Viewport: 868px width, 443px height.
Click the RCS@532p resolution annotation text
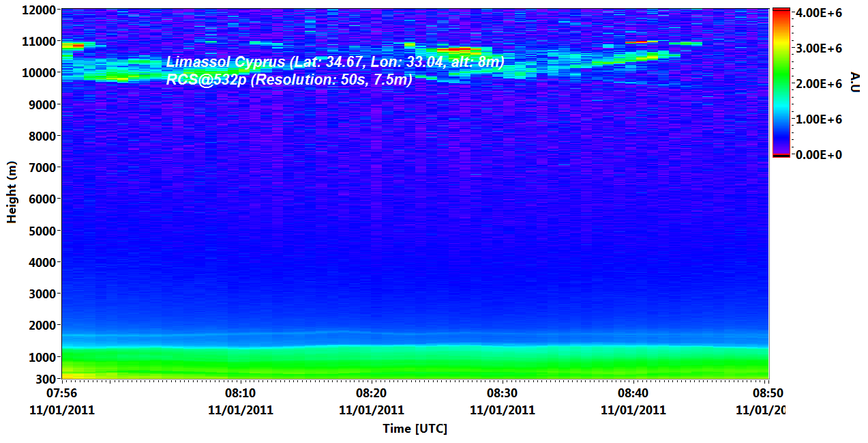[x=289, y=79]
